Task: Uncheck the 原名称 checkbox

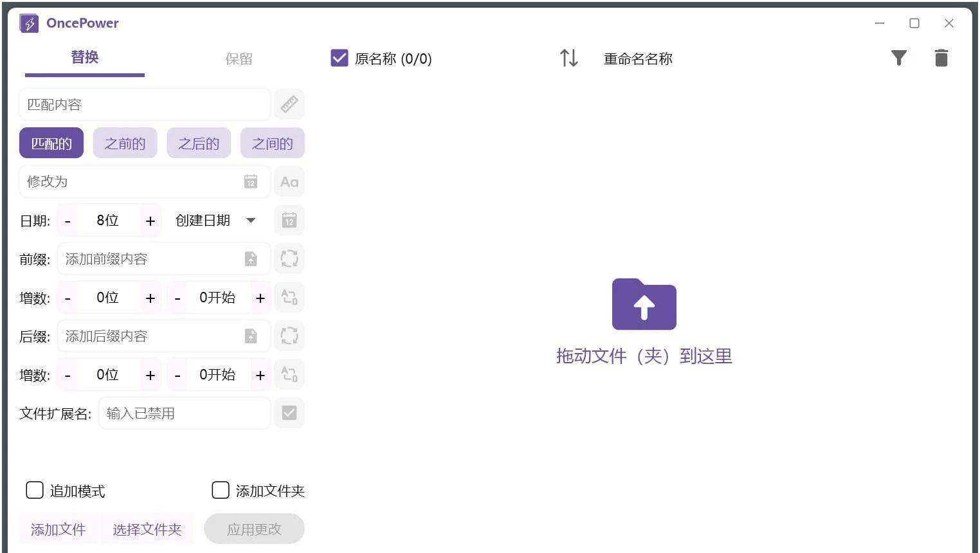Action: 340,59
